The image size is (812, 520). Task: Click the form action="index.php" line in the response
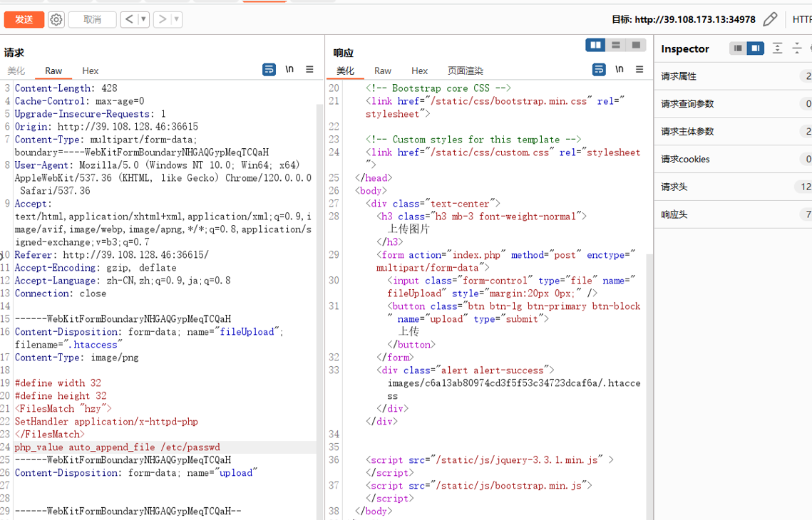pyautogui.click(x=505, y=261)
